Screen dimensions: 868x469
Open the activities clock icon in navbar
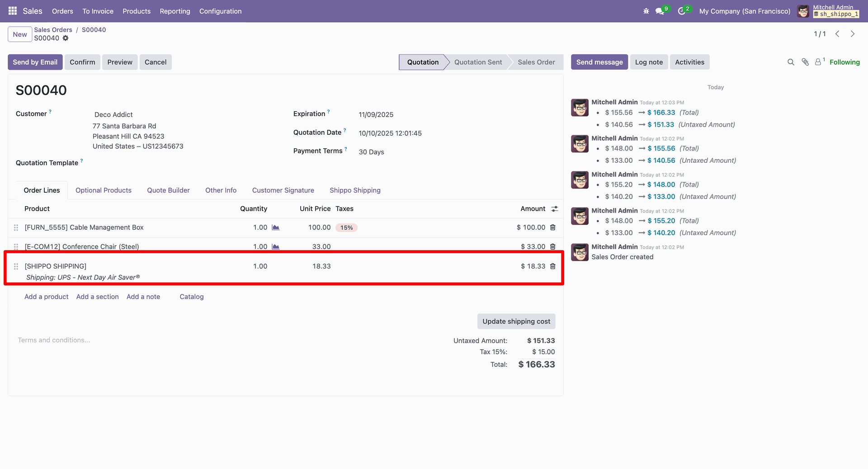pyautogui.click(x=682, y=11)
